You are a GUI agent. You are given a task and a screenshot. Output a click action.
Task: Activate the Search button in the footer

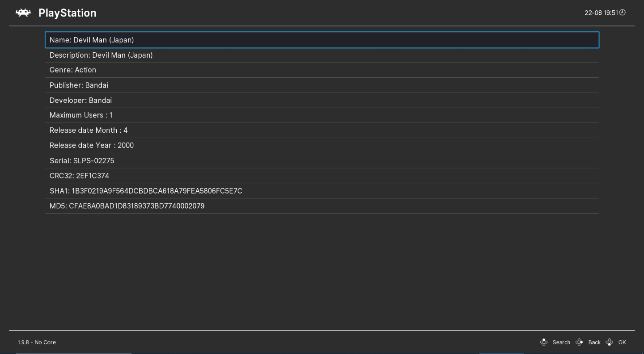561,342
